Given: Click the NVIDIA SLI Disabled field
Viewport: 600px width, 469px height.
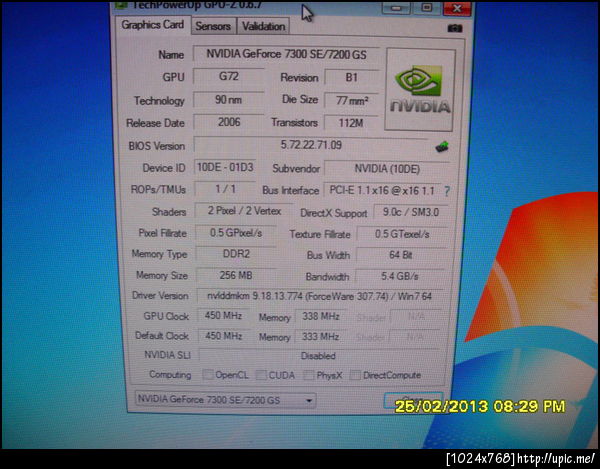Looking at the screenshot, I should 318,356.
